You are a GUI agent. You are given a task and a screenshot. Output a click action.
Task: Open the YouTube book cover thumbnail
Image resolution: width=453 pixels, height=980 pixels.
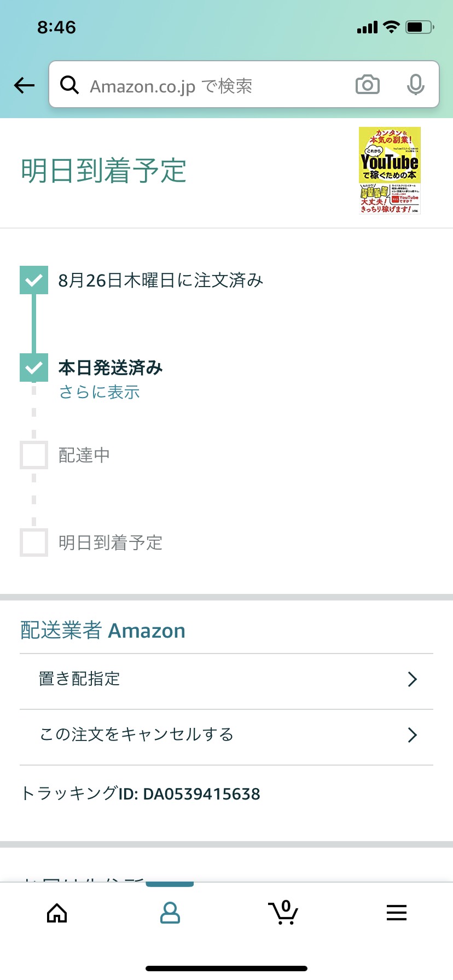tap(390, 170)
